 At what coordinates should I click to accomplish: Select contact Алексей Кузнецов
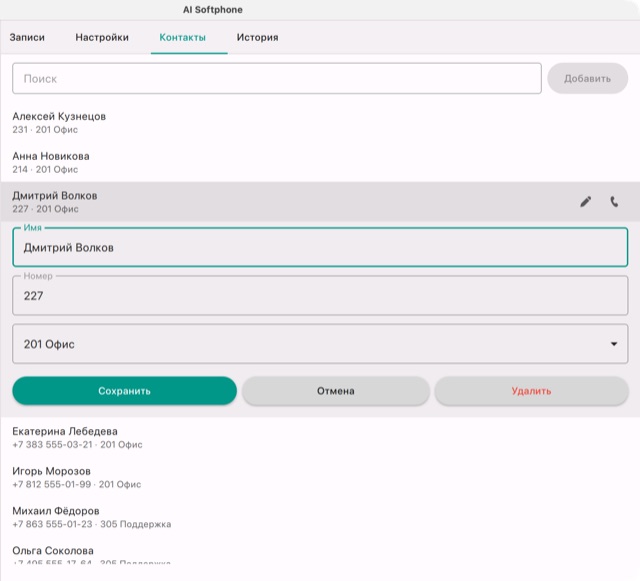click(320, 122)
